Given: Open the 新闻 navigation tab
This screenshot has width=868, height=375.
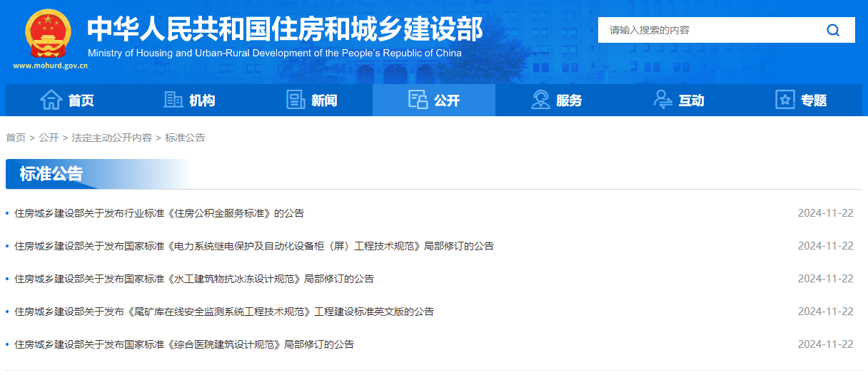Looking at the screenshot, I should (x=323, y=101).
